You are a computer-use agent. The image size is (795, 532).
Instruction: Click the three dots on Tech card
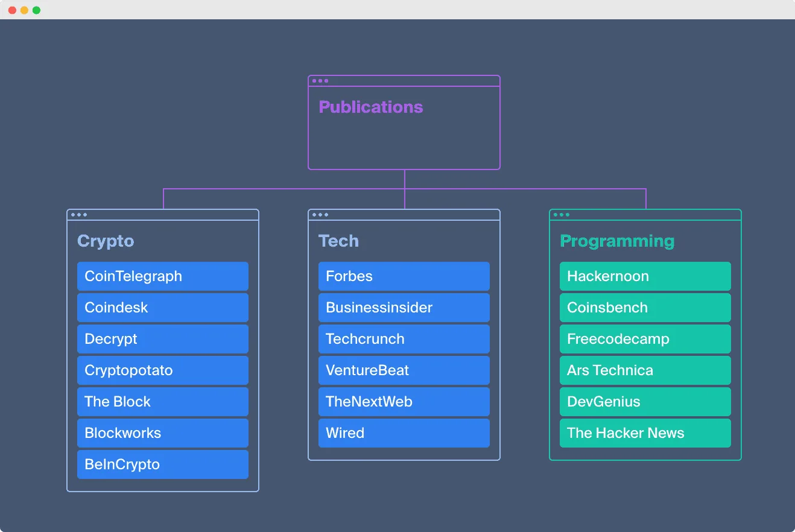(320, 215)
